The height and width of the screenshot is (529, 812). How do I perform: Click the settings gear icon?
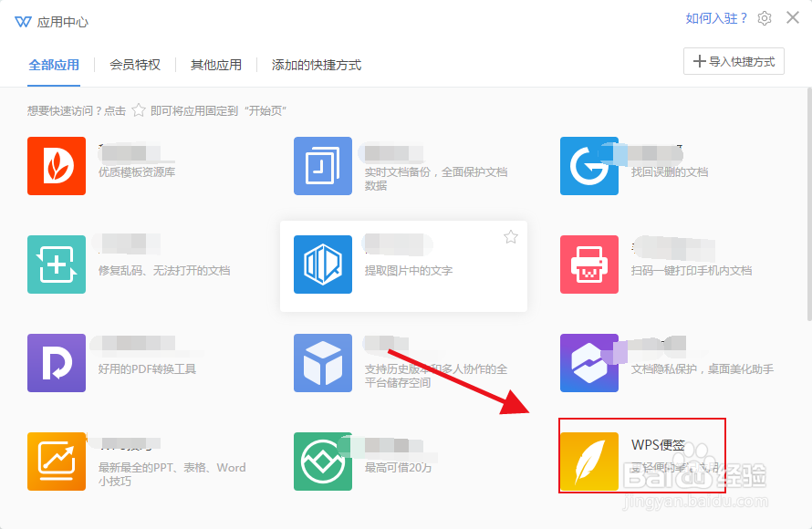coord(765,18)
